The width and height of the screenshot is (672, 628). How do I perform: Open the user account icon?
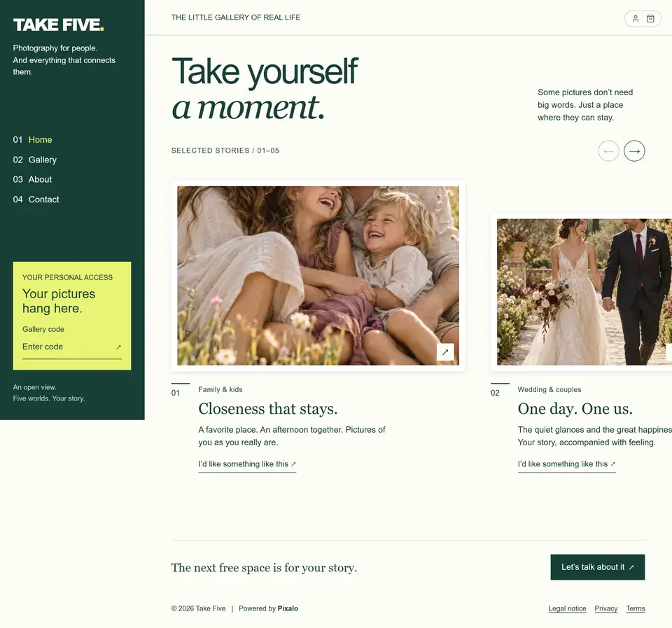tap(636, 19)
